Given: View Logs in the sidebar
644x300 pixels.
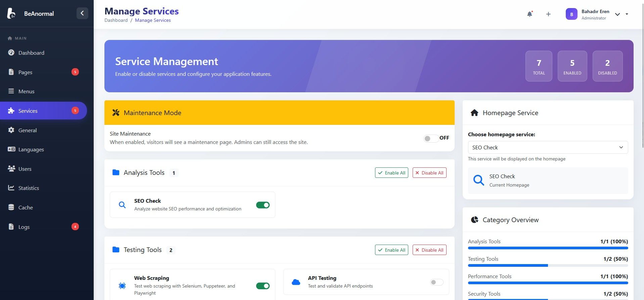Looking at the screenshot, I should point(44,227).
